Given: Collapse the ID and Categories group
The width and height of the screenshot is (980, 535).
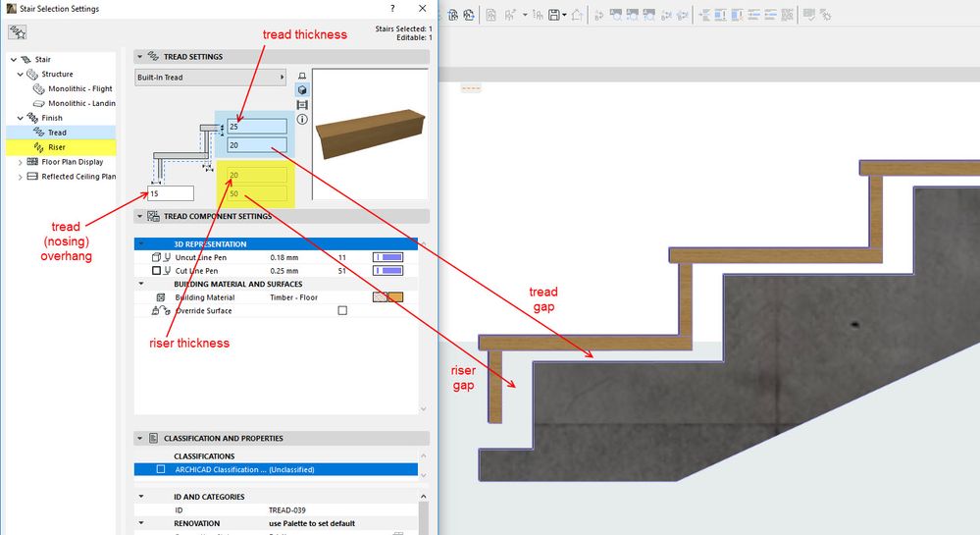Looking at the screenshot, I should pos(141,496).
